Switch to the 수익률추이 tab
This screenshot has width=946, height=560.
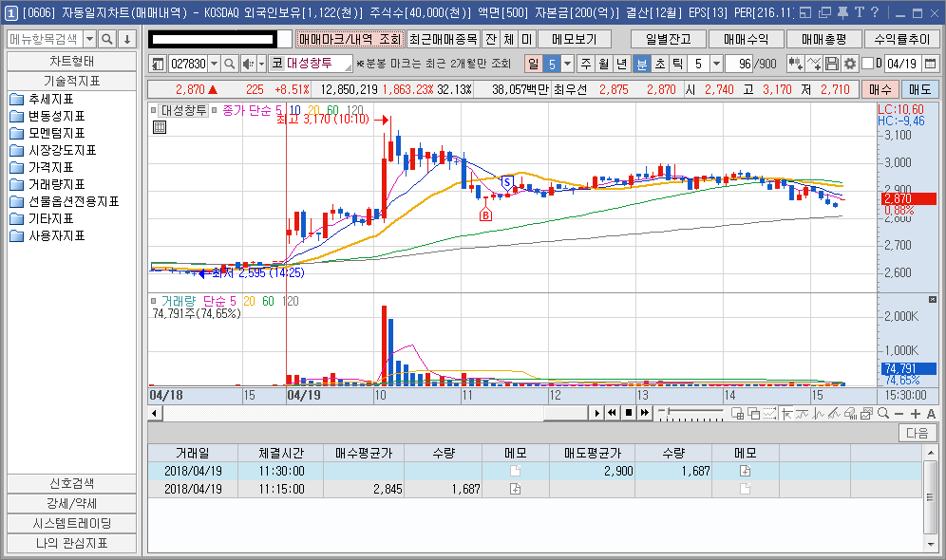point(902,39)
